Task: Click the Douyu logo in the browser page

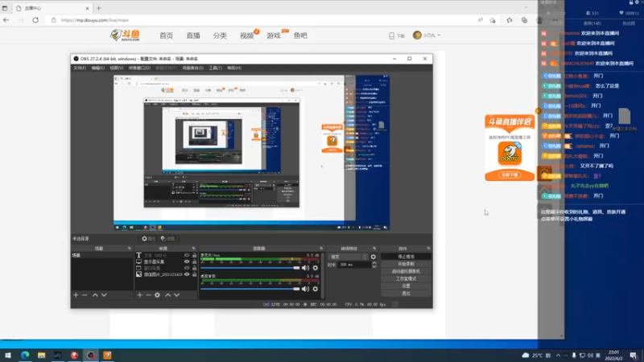Action: tap(126, 35)
